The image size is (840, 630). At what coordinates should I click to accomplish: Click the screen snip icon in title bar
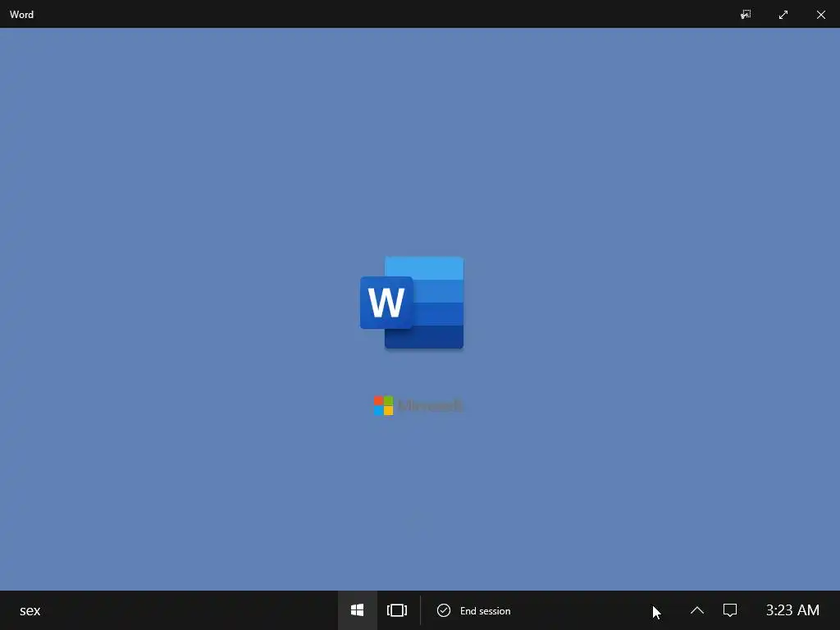coord(746,15)
